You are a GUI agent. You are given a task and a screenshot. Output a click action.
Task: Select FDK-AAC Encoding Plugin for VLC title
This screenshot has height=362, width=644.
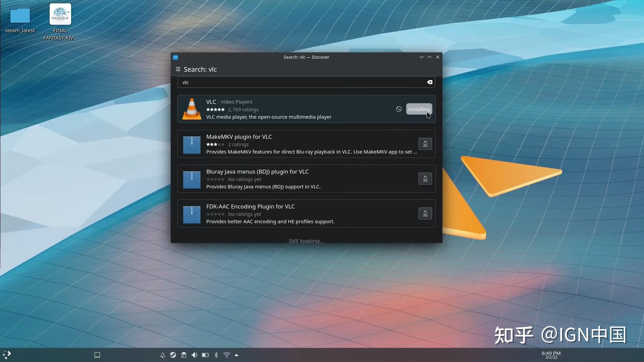pyautogui.click(x=251, y=206)
